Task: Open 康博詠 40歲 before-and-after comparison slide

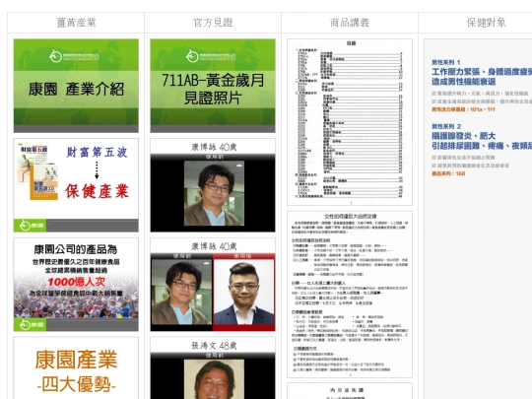Action: point(213,285)
